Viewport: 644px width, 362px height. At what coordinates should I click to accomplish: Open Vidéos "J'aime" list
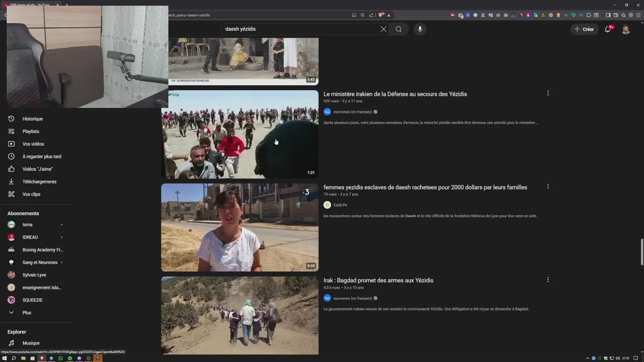pyautogui.click(x=38, y=169)
